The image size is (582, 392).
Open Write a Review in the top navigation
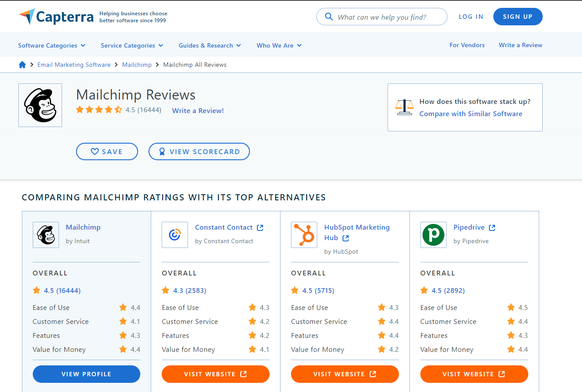point(520,45)
